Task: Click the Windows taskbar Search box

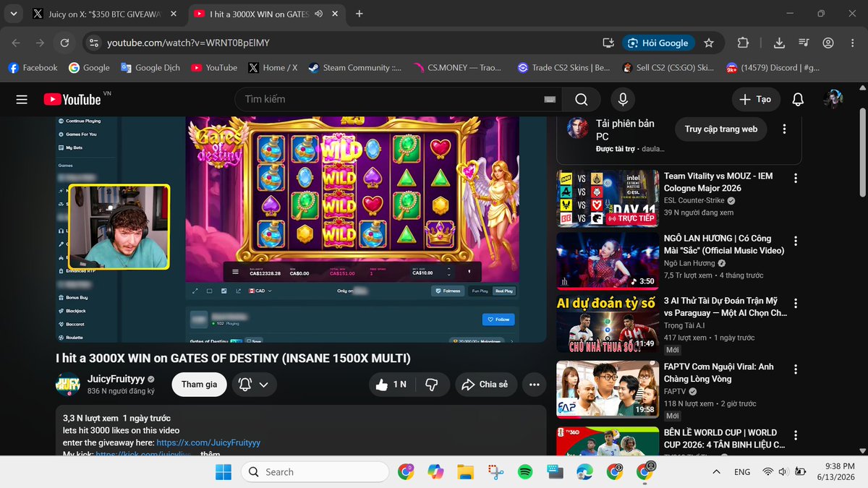Action: coord(315,472)
